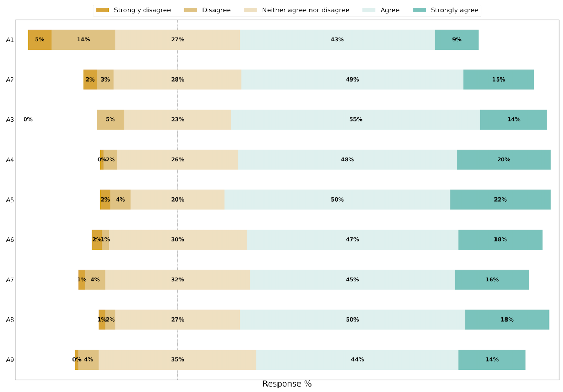Click the Disagree legend color swatch

(190, 10)
